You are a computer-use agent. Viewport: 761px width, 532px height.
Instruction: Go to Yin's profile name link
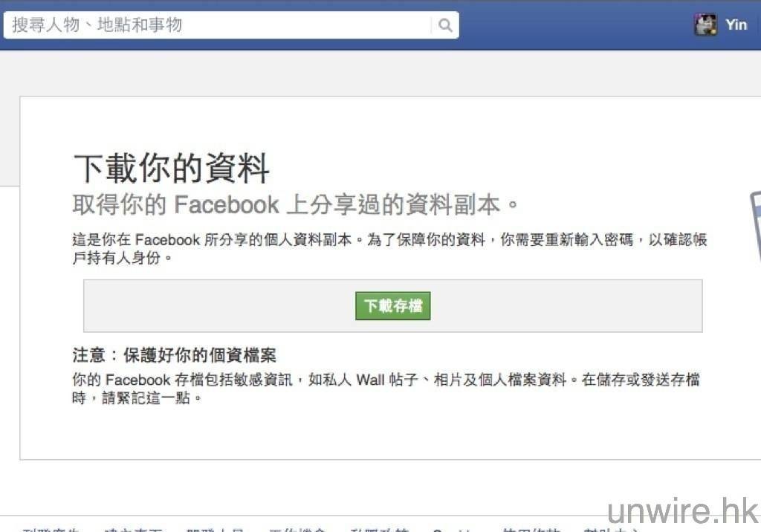pos(736,25)
